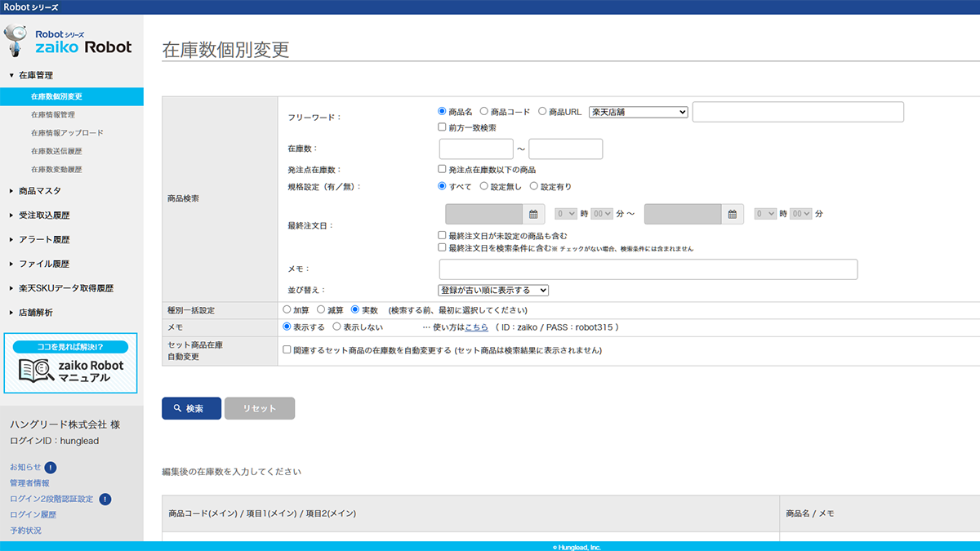Open the end hour dropdown for 最終注文日

coord(766,214)
